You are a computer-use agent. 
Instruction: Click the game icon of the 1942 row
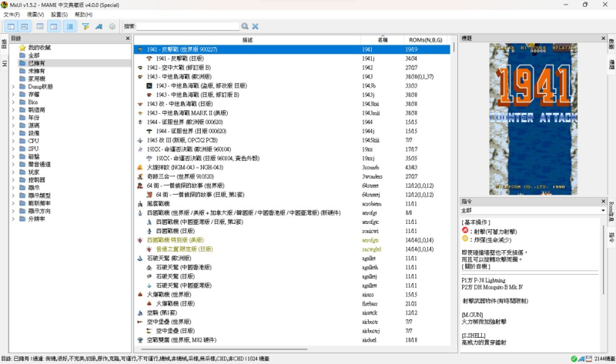[140, 68]
